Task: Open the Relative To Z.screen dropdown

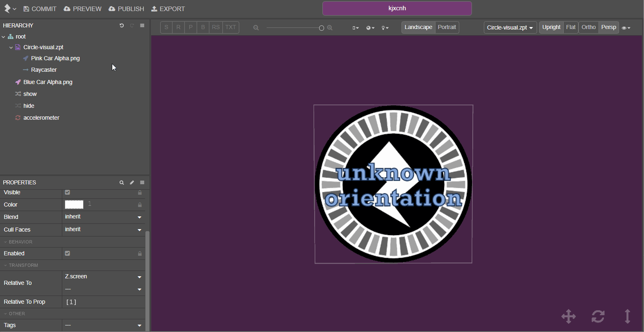Action: click(103, 277)
